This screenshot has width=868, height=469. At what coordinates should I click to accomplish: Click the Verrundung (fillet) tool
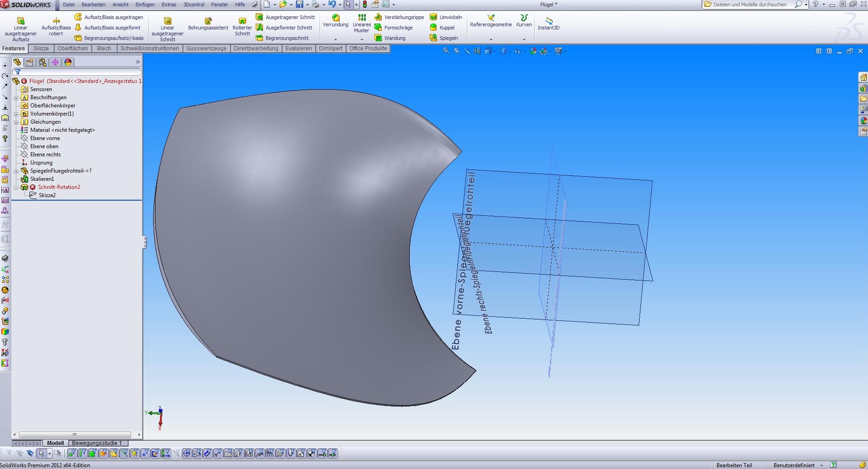[335, 20]
